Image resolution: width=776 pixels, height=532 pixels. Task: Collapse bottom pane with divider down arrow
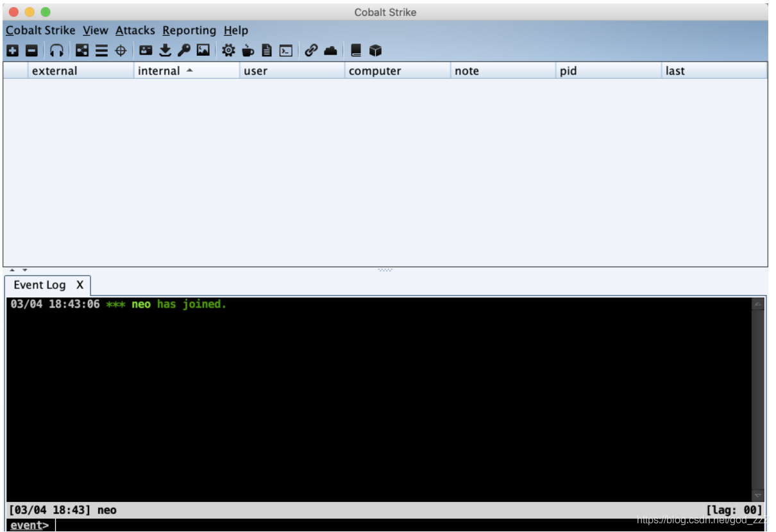[24, 270]
